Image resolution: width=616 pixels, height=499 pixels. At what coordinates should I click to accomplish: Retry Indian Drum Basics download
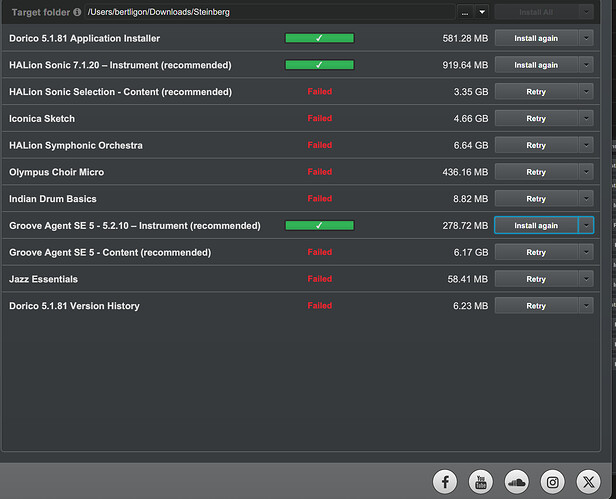point(536,198)
